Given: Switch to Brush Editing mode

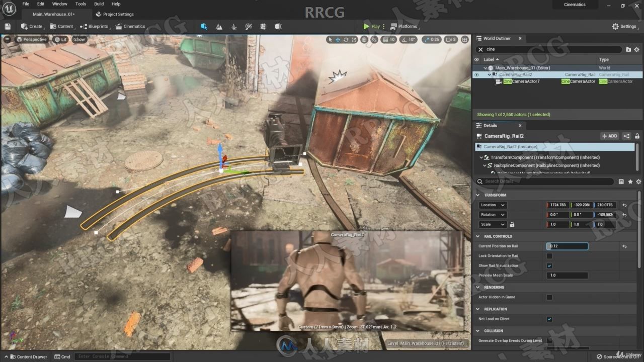Looking at the screenshot, I should coord(278,26).
